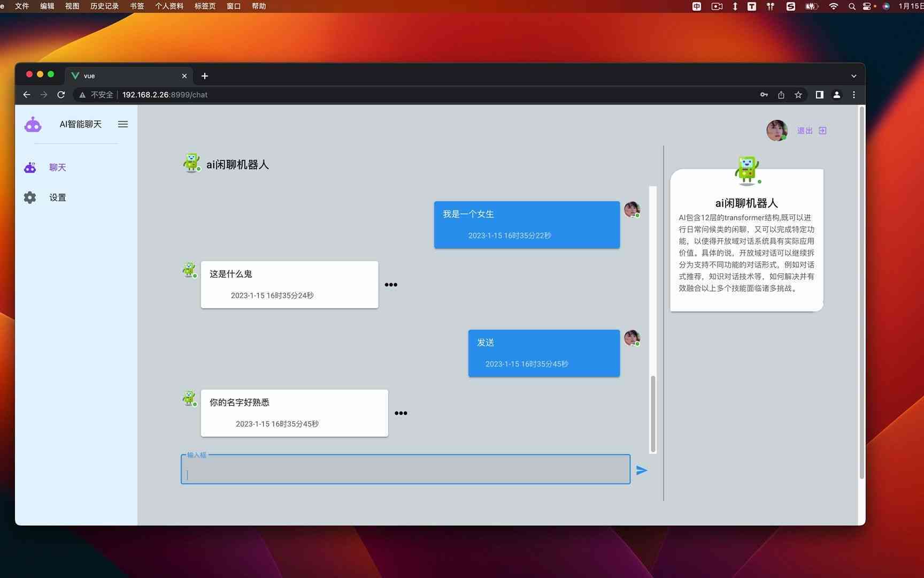This screenshot has height=578, width=924.
Task: Open a new browser tab
Action: (205, 76)
